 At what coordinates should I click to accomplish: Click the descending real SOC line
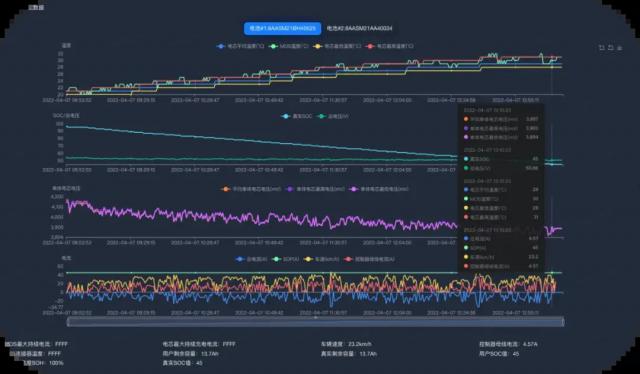(261, 141)
